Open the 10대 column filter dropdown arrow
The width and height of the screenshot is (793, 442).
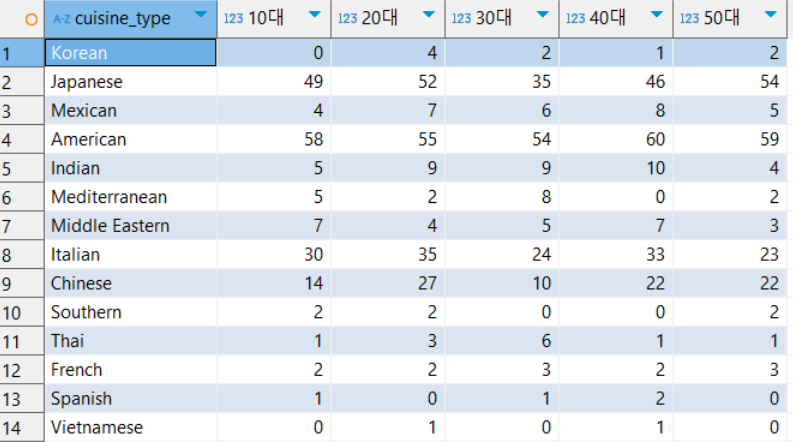pos(315,14)
